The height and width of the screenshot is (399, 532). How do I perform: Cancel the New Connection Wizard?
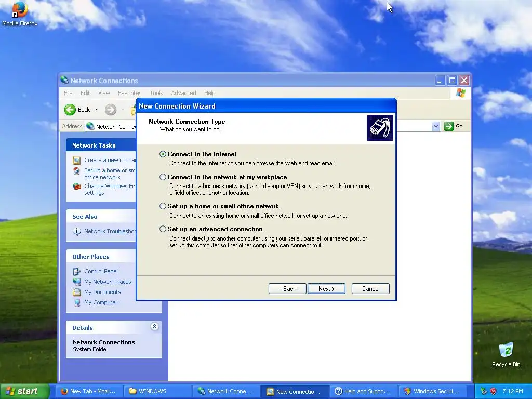click(370, 289)
